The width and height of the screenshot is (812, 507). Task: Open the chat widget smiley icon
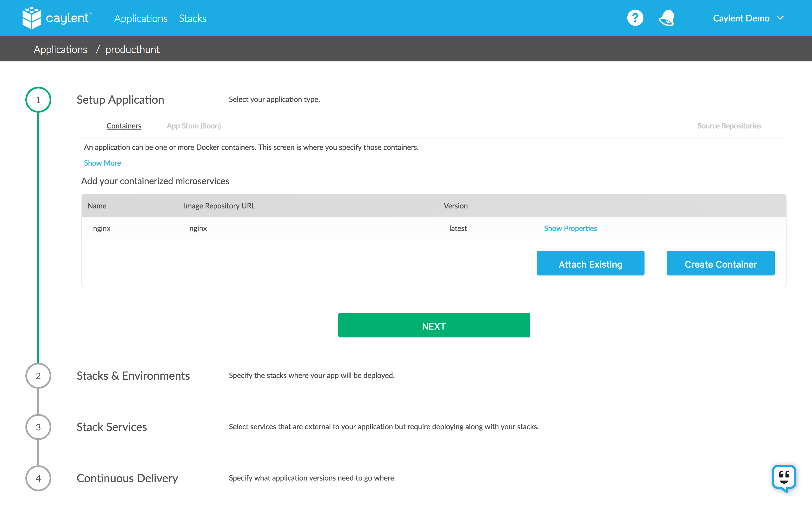784,477
